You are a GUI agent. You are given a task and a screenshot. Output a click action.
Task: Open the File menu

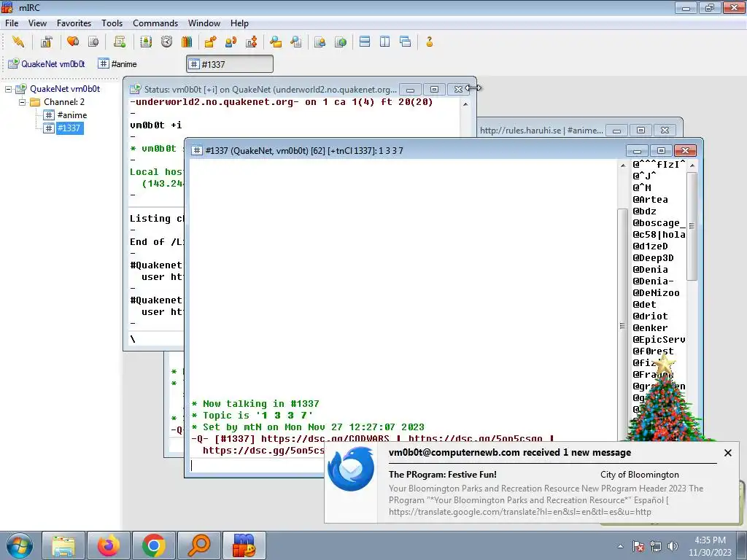[x=12, y=23]
